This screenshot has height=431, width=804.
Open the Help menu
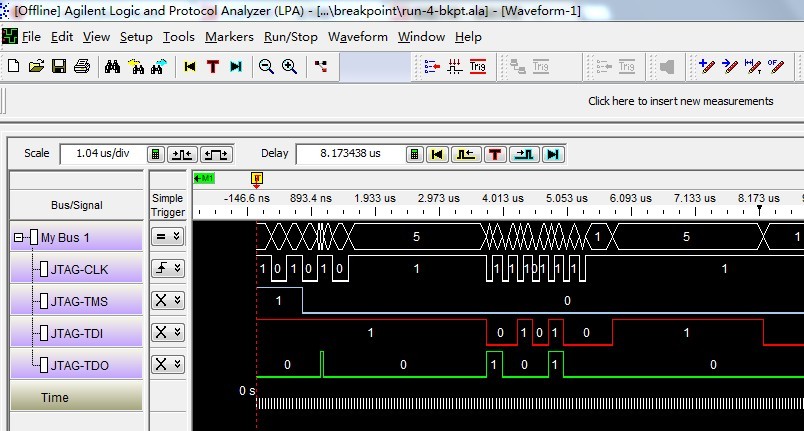tap(468, 37)
